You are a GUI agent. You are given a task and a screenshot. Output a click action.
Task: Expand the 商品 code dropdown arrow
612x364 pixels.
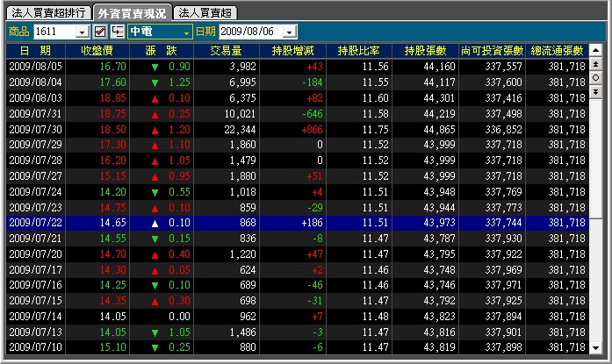click(83, 32)
